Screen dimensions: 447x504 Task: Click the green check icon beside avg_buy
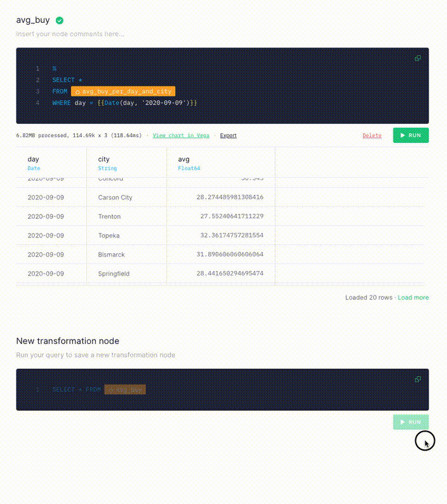(x=60, y=20)
